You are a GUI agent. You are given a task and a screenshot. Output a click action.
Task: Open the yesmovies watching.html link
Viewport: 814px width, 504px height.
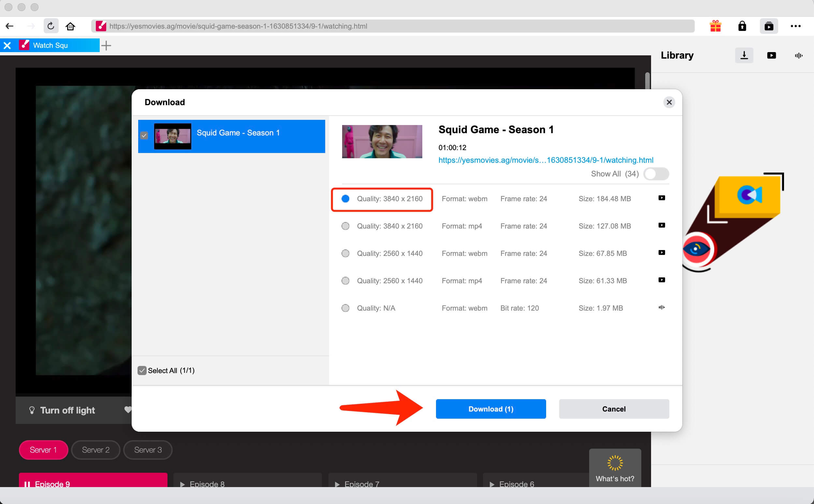pos(545,160)
